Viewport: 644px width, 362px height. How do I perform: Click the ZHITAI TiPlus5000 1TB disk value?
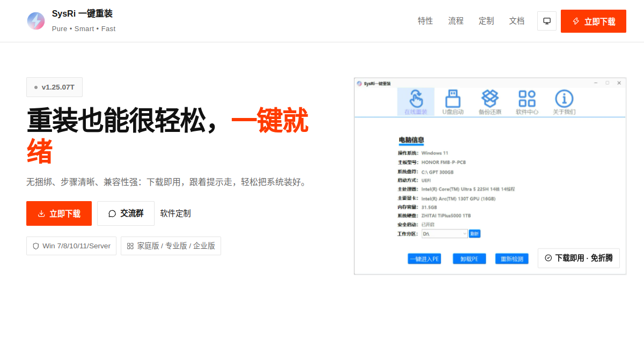[446, 216]
